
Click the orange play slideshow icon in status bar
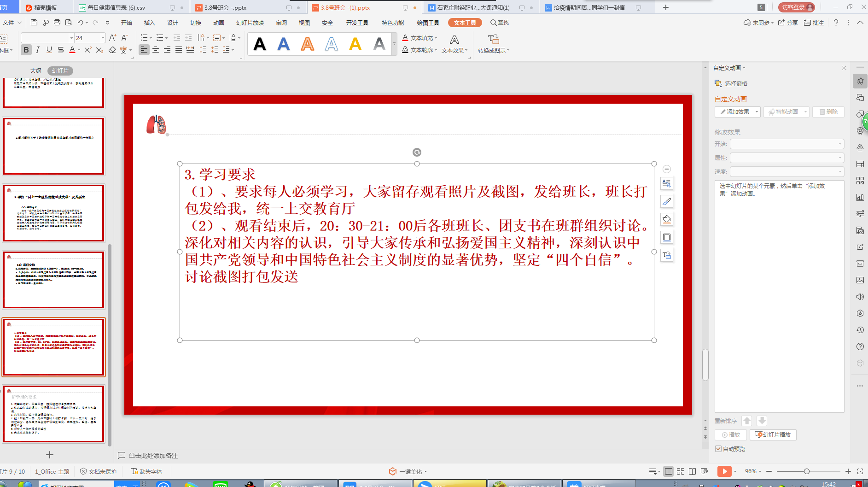click(724, 471)
